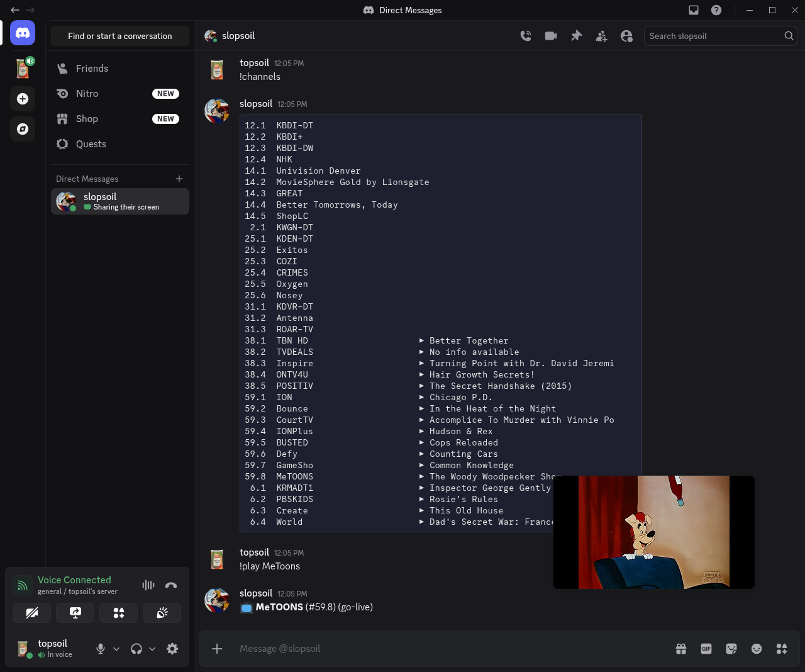The height and width of the screenshot is (672, 805).
Task: Open Discord home direct messages icon
Action: point(23,33)
